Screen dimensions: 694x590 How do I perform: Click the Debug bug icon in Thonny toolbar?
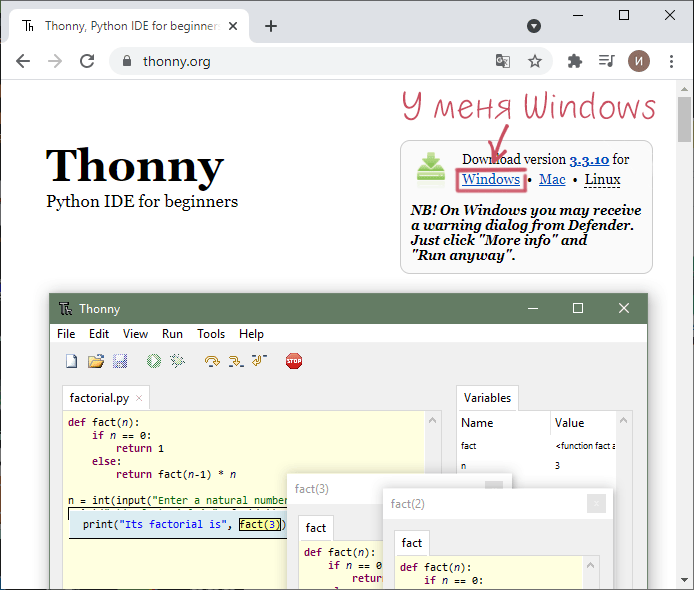click(177, 361)
